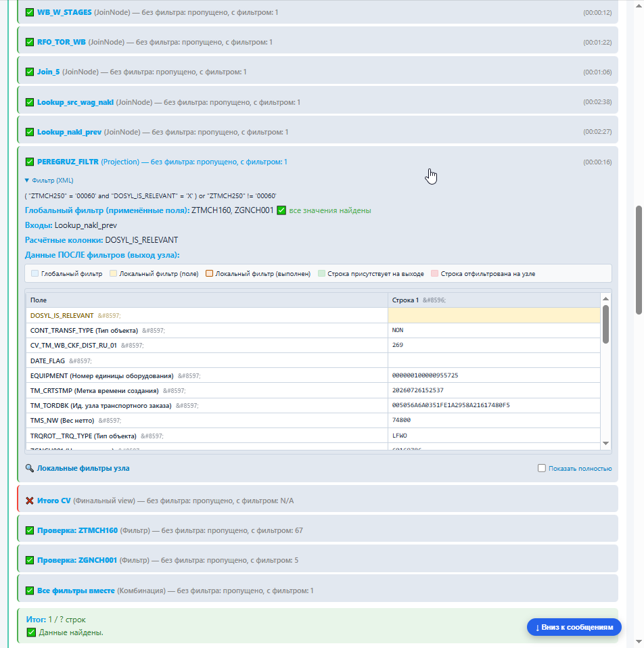The height and width of the screenshot is (648, 644).
Task: Collapse the Фильтр (XML) disclosure triangle
Action: click(x=27, y=181)
